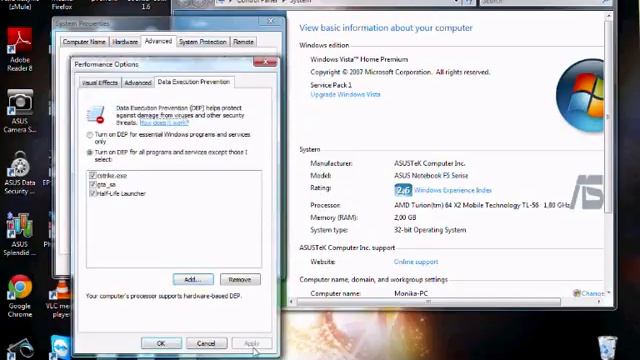This screenshot has width=640, height=360.
Task: Toggle the cstrike.exe checkbox
Action: coord(93,176)
